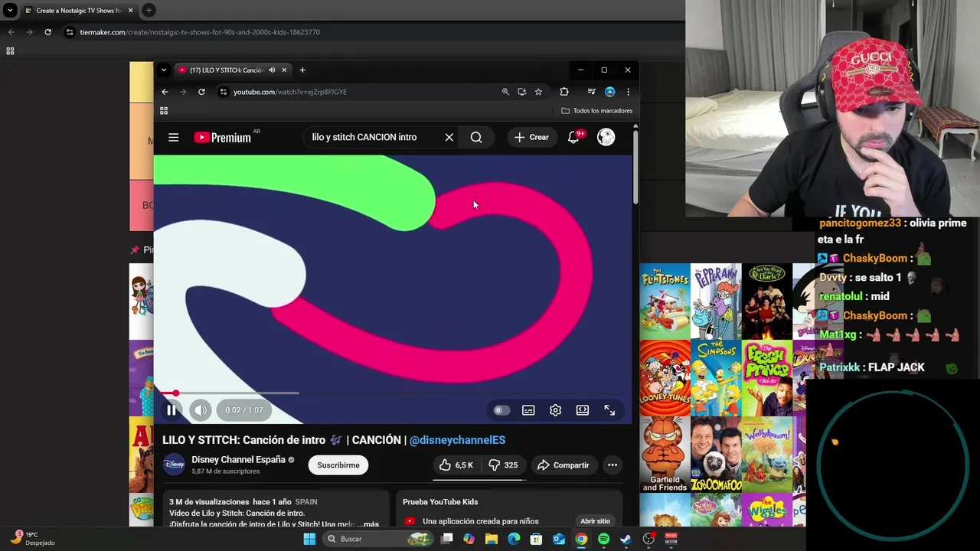Open the Prueba YouTube Kids Abrir sitio button
980x551 pixels.
click(595, 521)
